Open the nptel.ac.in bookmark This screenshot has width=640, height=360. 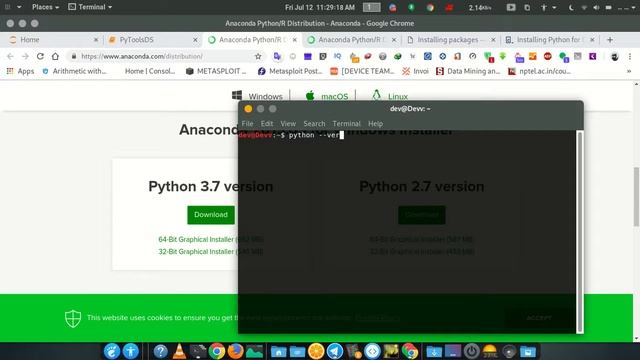click(x=539, y=71)
